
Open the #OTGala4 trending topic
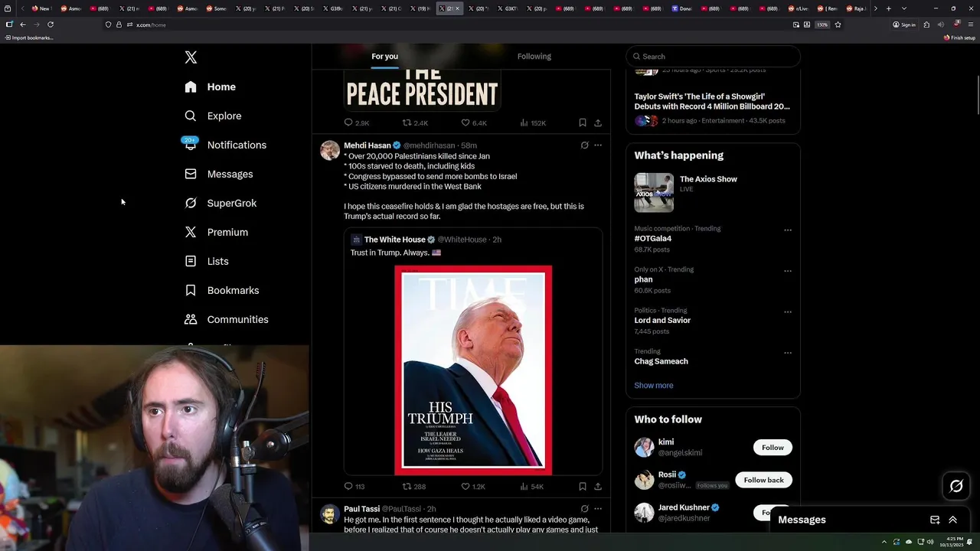coord(652,239)
